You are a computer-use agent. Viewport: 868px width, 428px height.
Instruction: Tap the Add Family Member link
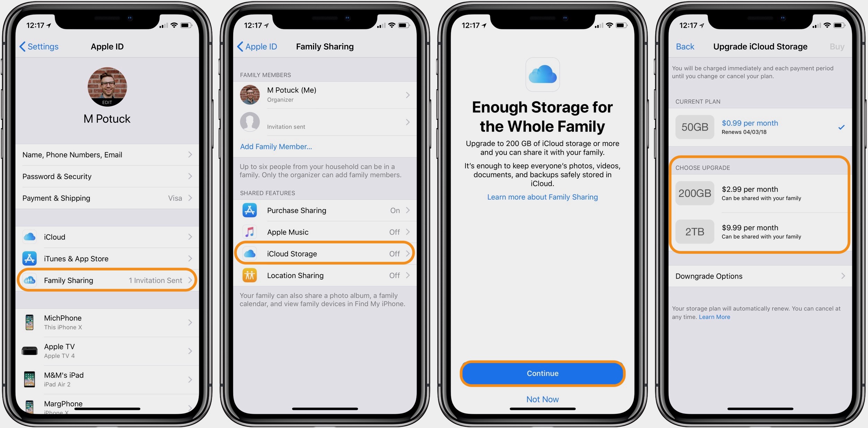tap(276, 146)
